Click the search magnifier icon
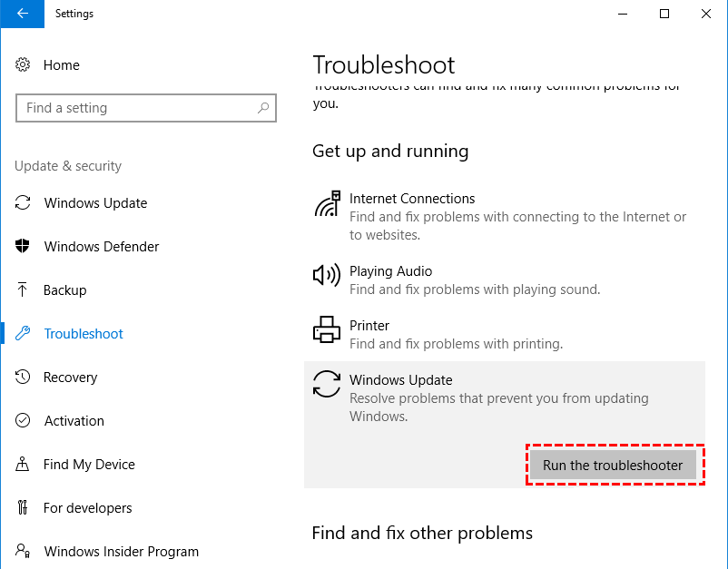 [x=263, y=108]
